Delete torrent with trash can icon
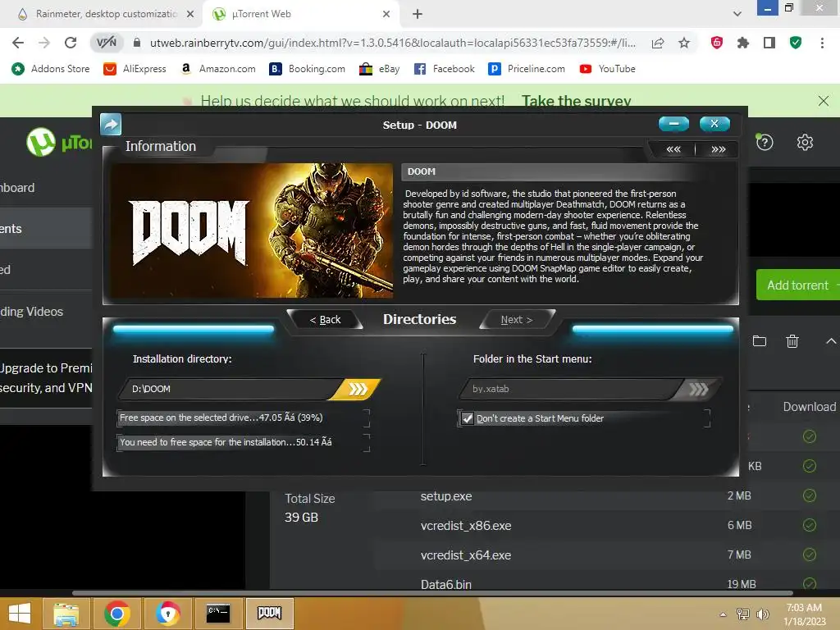 pyautogui.click(x=792, y=340)
